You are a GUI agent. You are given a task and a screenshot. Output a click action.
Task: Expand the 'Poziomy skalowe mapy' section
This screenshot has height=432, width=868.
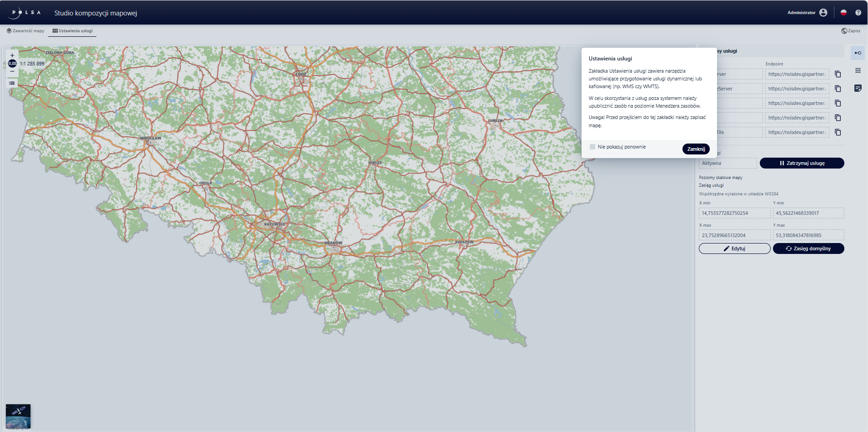(720, 178)
